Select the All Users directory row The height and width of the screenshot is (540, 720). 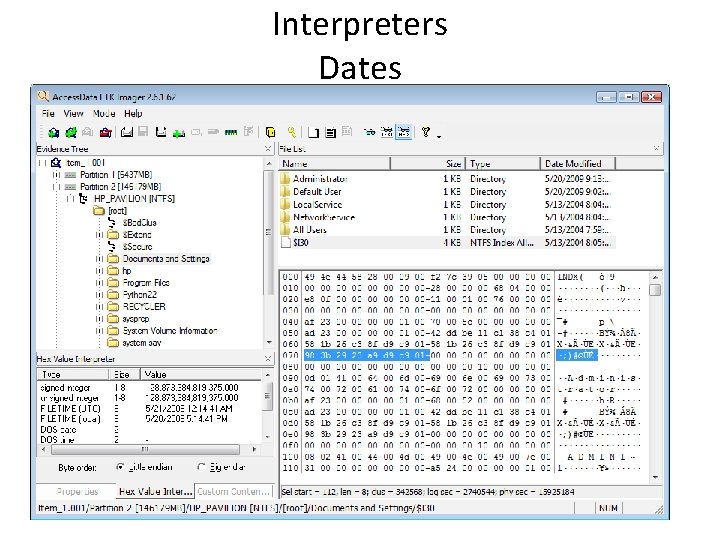448,230
